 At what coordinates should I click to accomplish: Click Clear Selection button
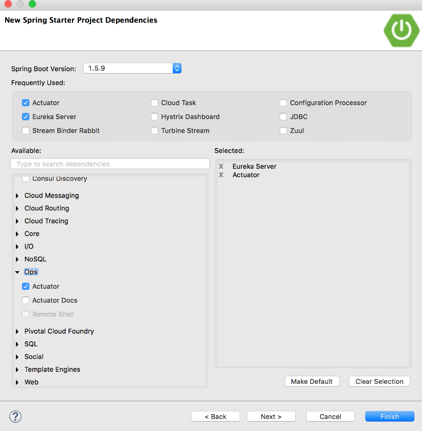click(x=379, y=381)
